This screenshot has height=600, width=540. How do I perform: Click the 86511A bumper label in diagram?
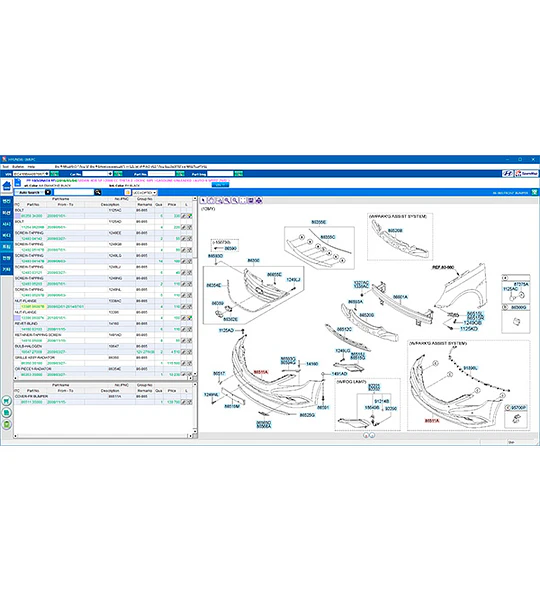[x=261, y=372]
